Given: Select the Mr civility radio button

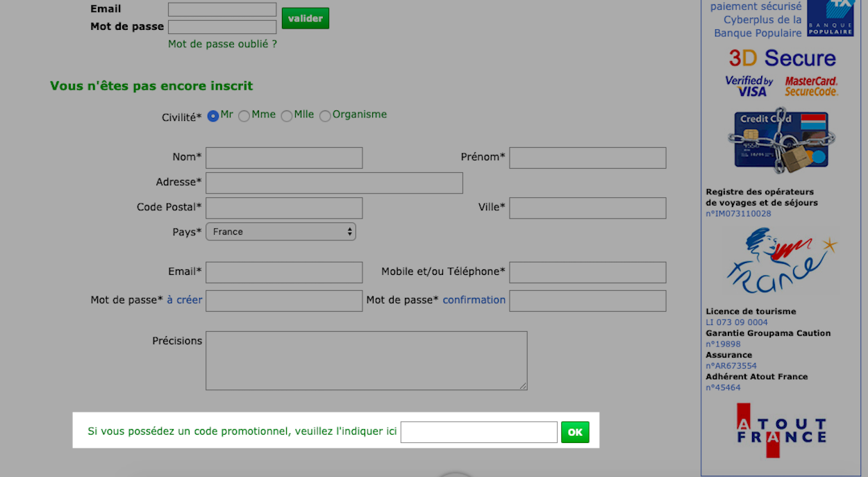Looking at the screenshot, I should (213, 116).
